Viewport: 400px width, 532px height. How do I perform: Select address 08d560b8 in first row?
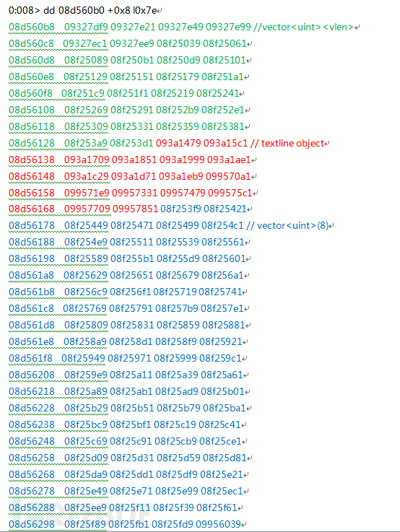coord(32,27)
